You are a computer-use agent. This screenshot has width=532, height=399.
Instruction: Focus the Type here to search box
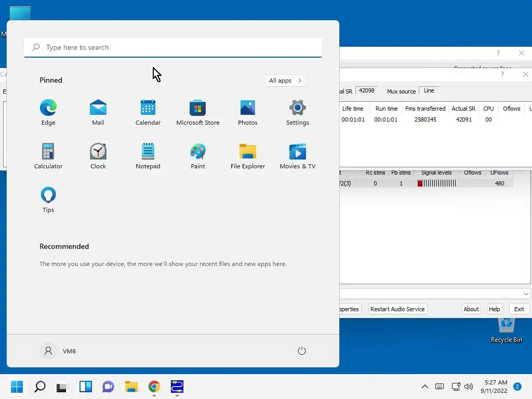tap(173, 47)
